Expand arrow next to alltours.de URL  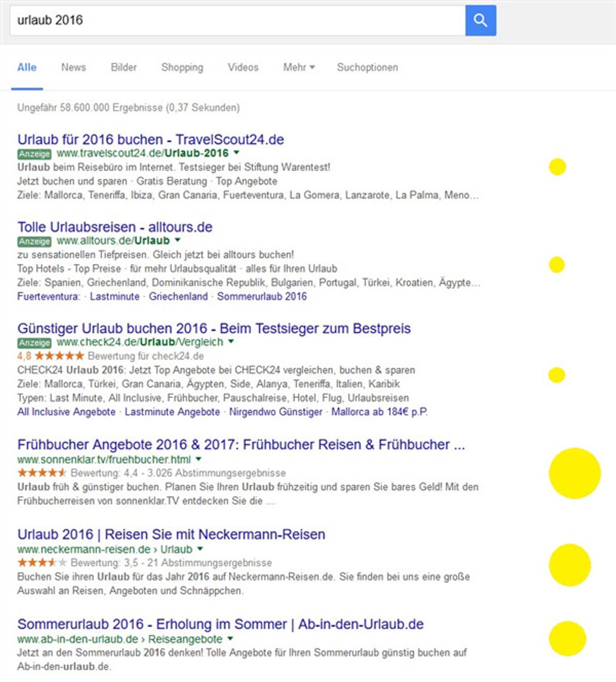click(x=178, y=240)
